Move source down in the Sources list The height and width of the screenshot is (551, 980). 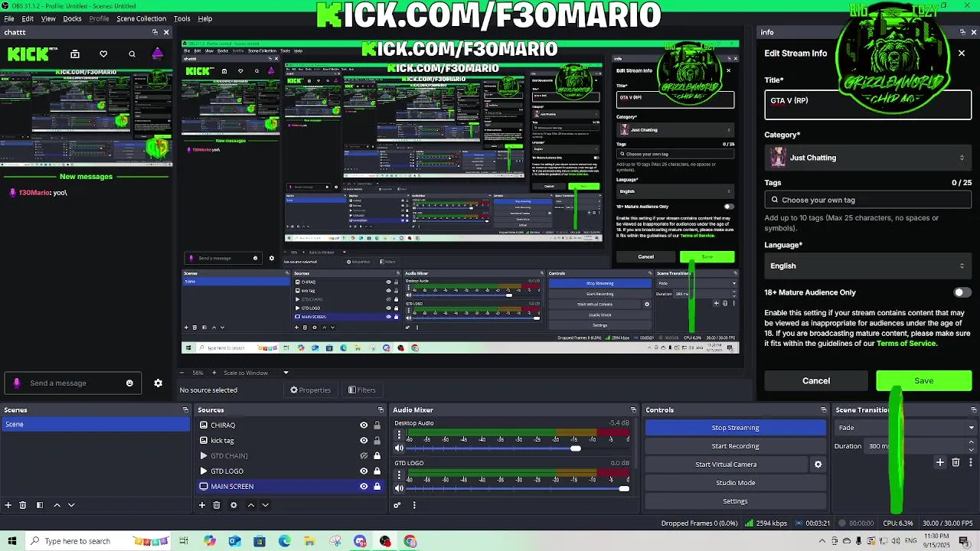(265, 505)
